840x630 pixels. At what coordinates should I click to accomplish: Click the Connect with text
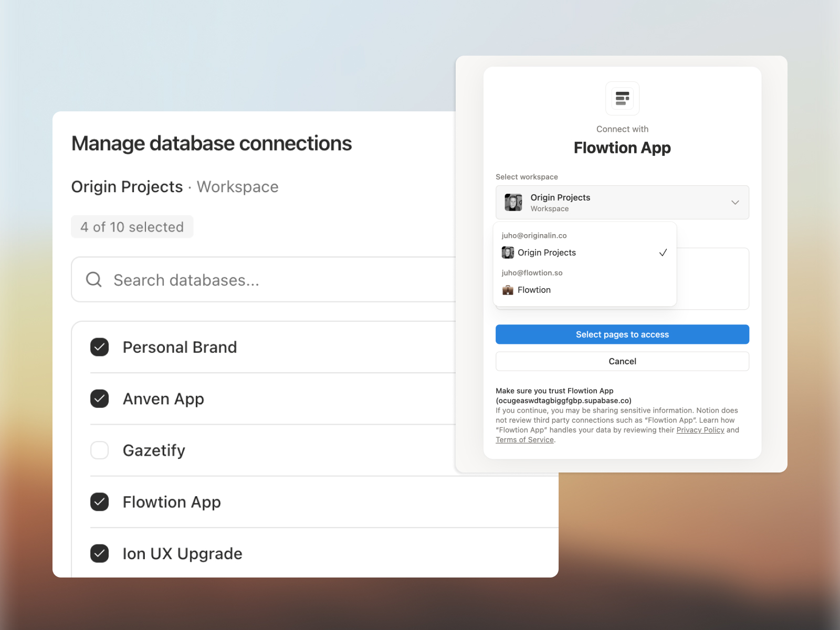622,129
